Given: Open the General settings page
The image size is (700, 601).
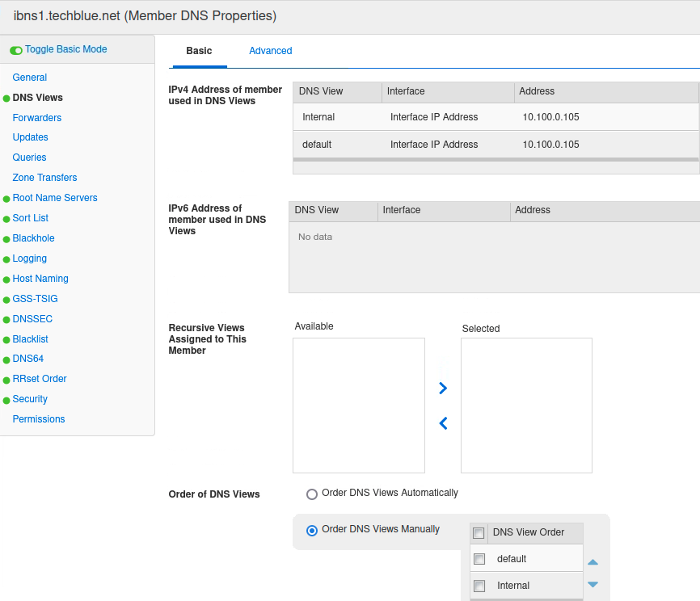Looking at the screenshot, I should [29, 77].
